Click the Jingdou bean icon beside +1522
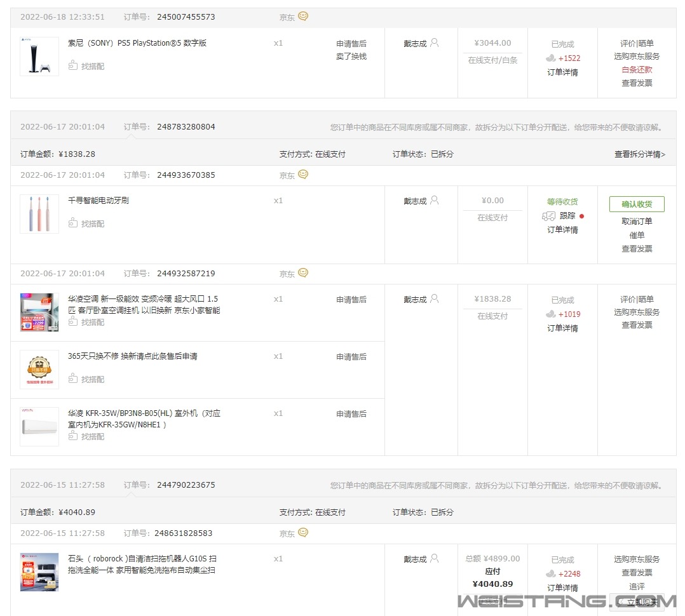The height and width of the screenshot is (616, 685). click(551, 58)
